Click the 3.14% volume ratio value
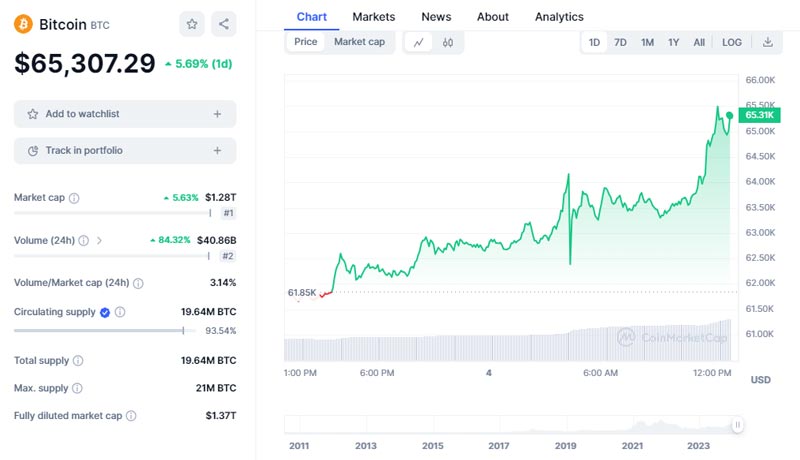Image resolution: width=800 pixels, height=460 pixels. click(223, 283)
